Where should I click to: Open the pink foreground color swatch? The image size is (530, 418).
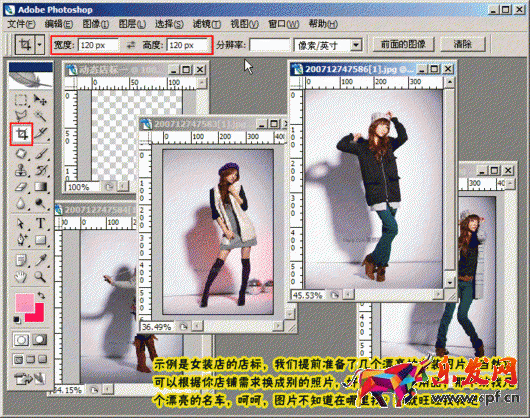point(25,302)
